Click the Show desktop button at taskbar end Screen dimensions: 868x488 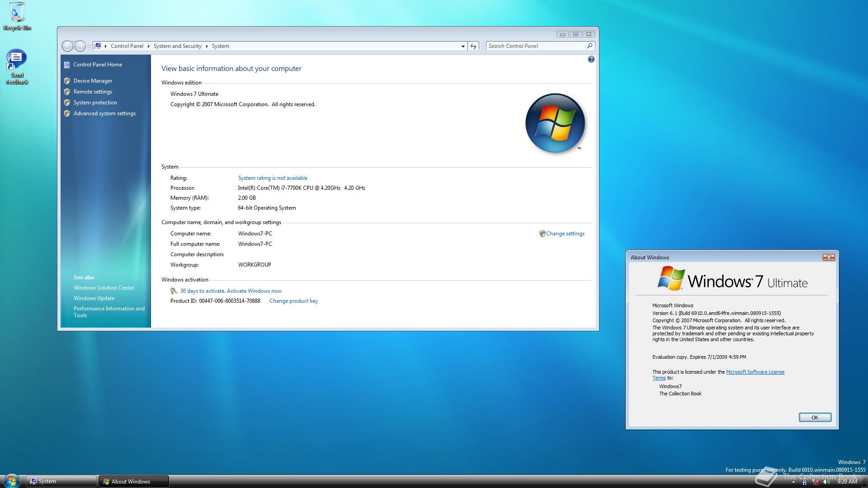point(864,481)
